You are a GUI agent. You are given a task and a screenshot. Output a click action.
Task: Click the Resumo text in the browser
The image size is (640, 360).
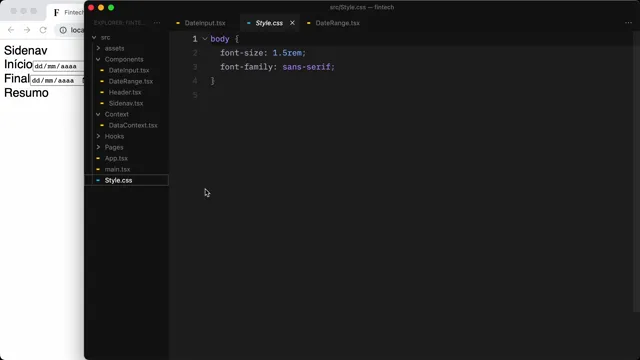pos(26,93)
